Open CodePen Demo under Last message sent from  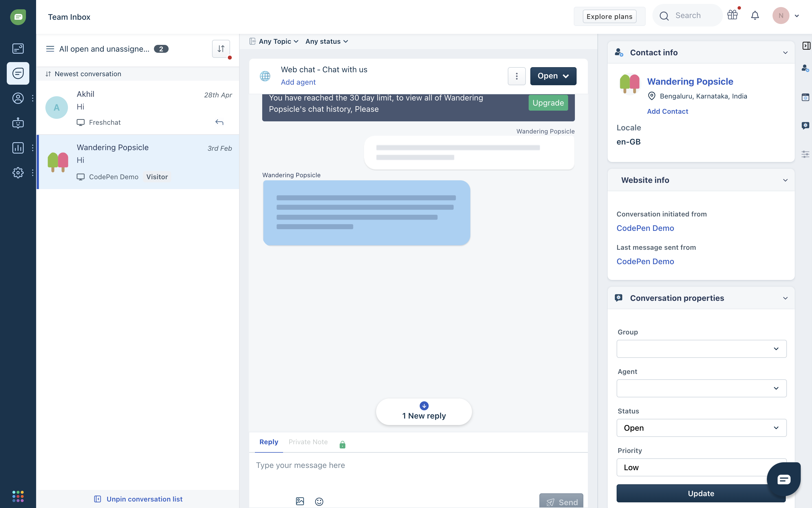[645, 261]
